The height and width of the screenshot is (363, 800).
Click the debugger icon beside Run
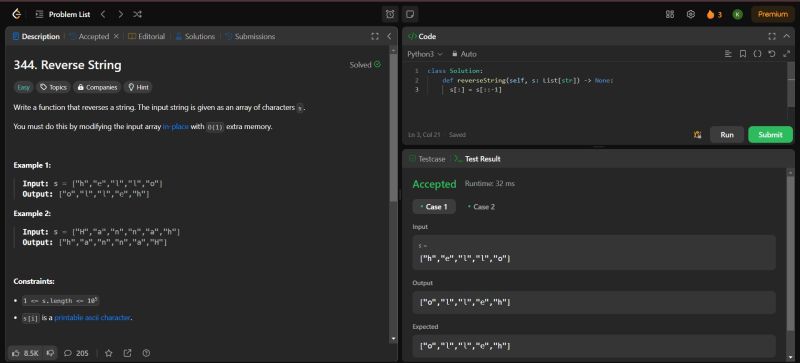[697, 135]
